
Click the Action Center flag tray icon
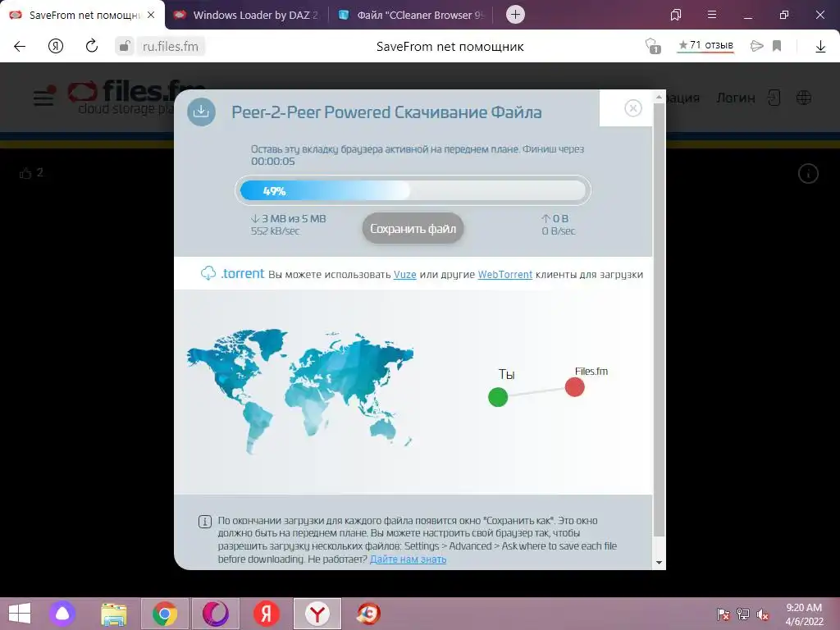pos(724,614)
